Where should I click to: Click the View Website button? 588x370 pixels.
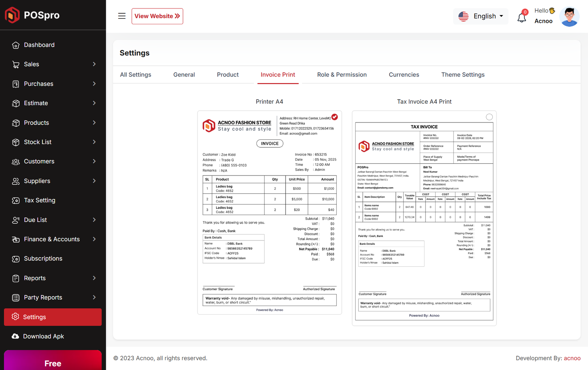(x=157, y=16)
